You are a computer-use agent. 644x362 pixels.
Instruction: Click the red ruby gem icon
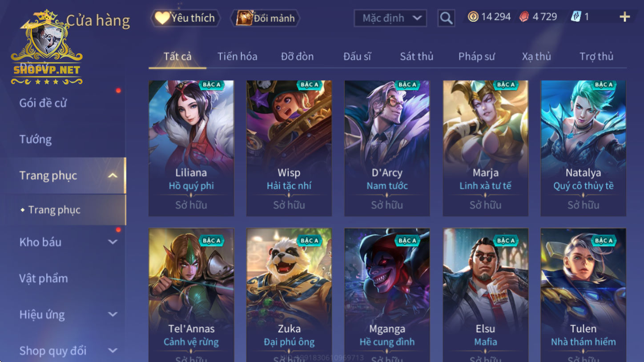(x=524, y=17)
